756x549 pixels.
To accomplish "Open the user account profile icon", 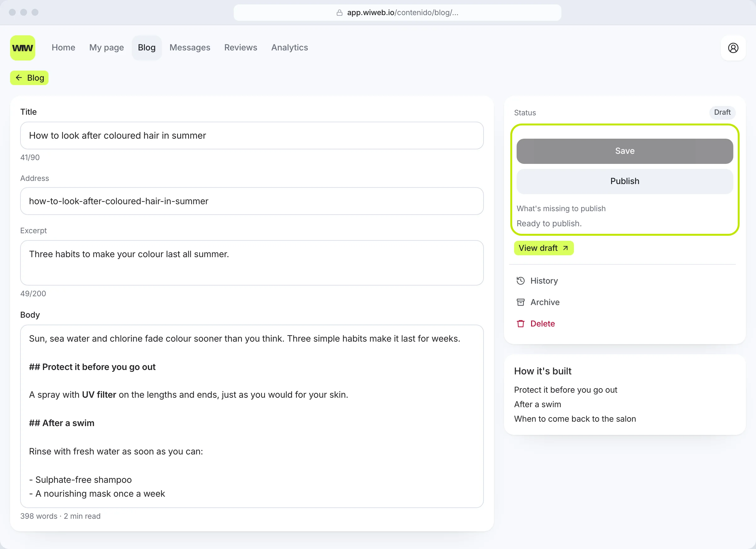I will point(733,48).
